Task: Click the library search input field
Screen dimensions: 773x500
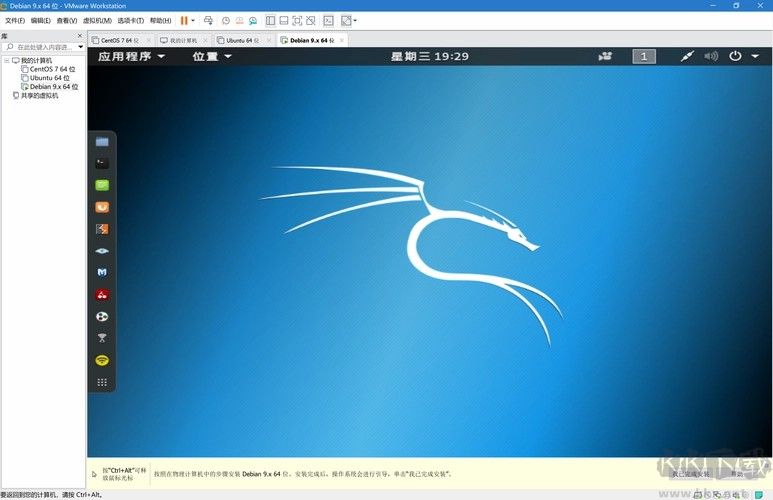Action: coord(41,47)
